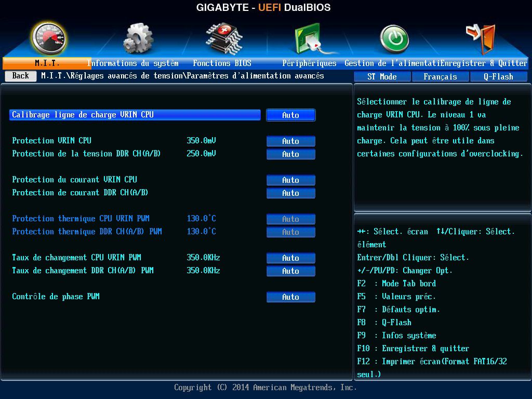Viewport: 532px width, 399px height.
Task: Switch to ST Mode
Action: point(382,77)
